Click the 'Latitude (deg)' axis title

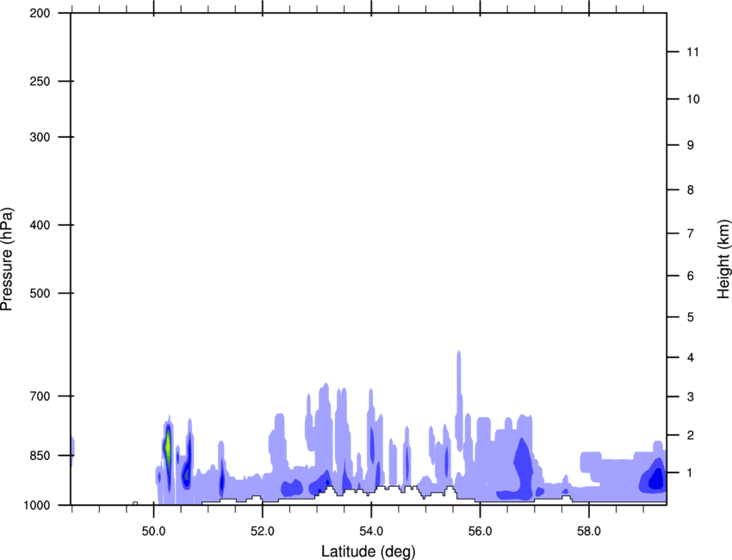click(369, 551)
